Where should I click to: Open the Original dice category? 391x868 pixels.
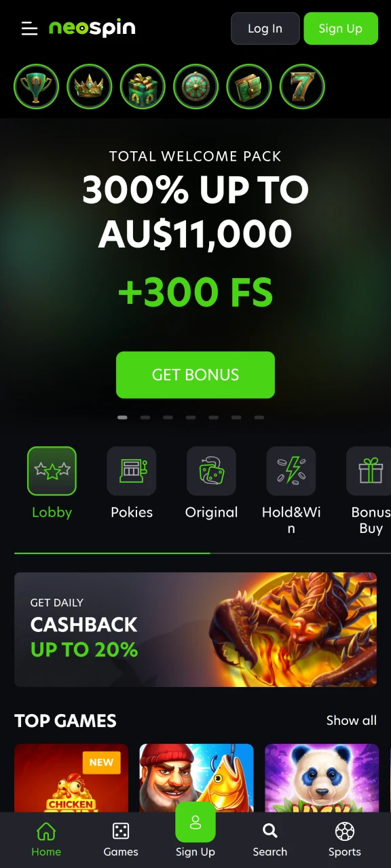pos(211,484)
